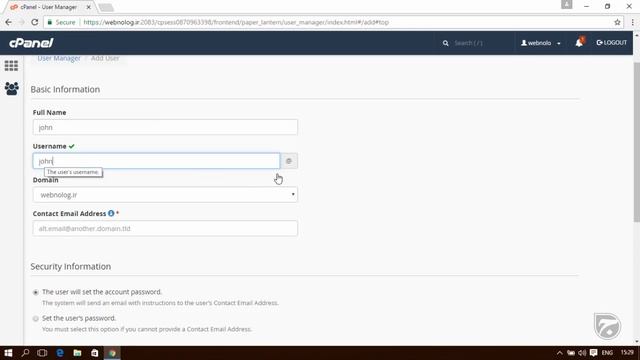
Task: Switch to the cPanel - User Manager tab
Action: click(x=49, y=7)
